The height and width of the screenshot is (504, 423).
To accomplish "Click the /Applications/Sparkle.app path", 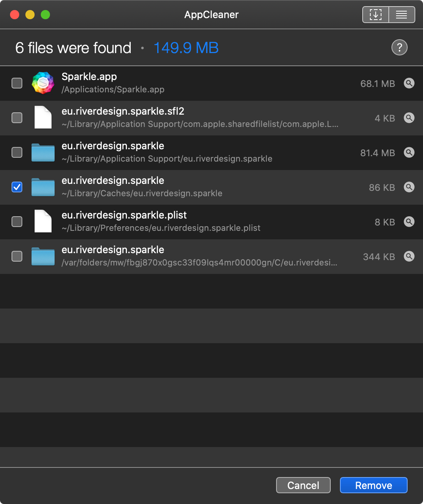I will point(113,90).
